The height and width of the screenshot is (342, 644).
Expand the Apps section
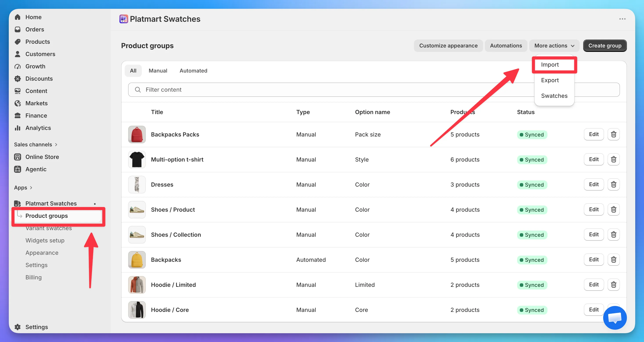tap(23, 187)
